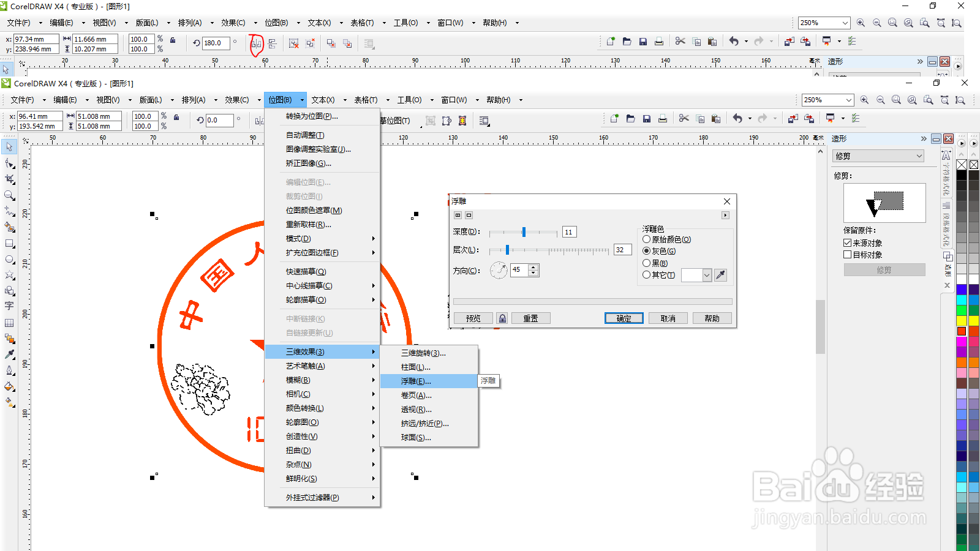Viewport: 980px width, 551px height.
Task: Open the 文件(F) menu in front window
Action: pos(22,100)
